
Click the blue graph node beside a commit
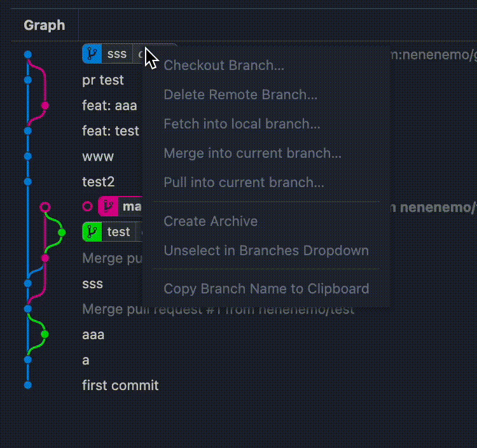point(28,360)
